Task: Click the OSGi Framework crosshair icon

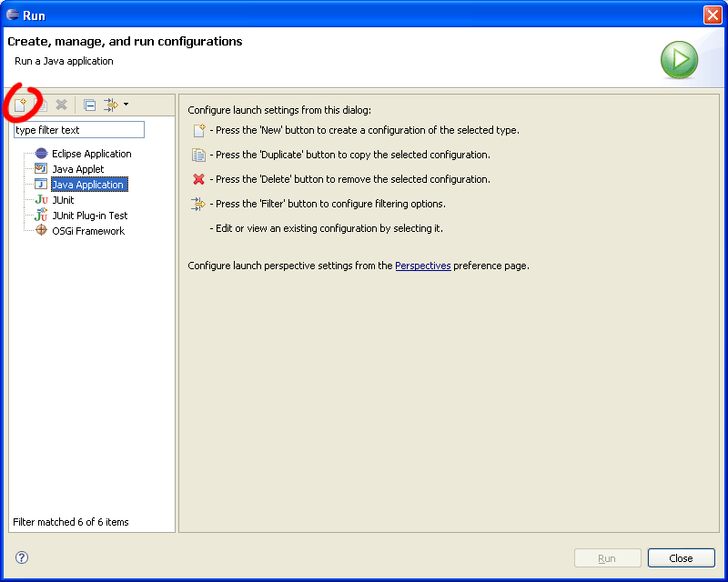Action: (41, 231)
